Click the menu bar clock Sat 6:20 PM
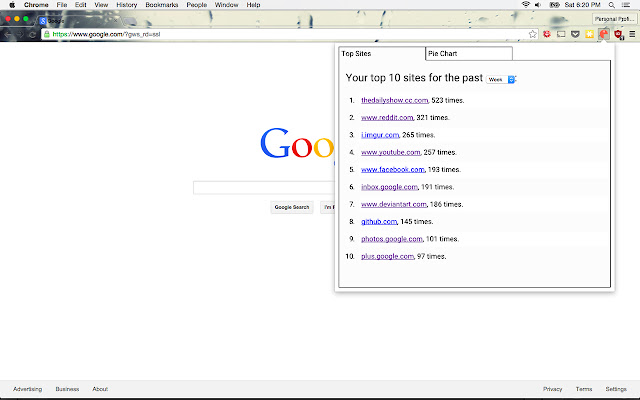Image resolution: width=640 pixels, height=400 pixels. (x=582, y=5)
